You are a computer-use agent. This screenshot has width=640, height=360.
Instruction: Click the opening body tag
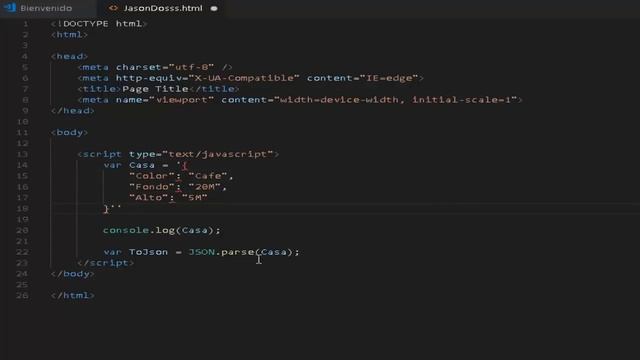(69, 132)
